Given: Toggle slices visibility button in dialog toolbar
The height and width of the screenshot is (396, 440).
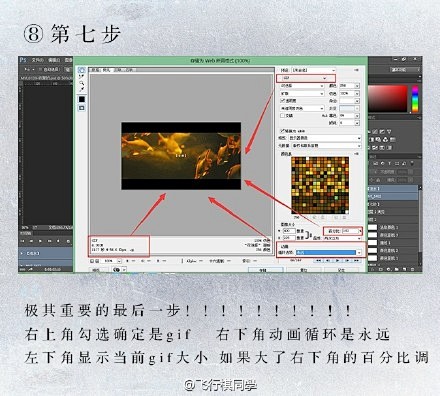Looking at the screenshot, I should [x=82, y=108].
